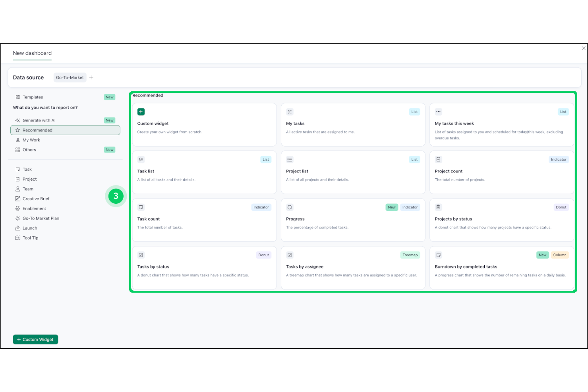The width and height of the screenshot is (588, 392).
Task: Choose Burndown by completed tasks widget title
Action: tap(466, 266)
